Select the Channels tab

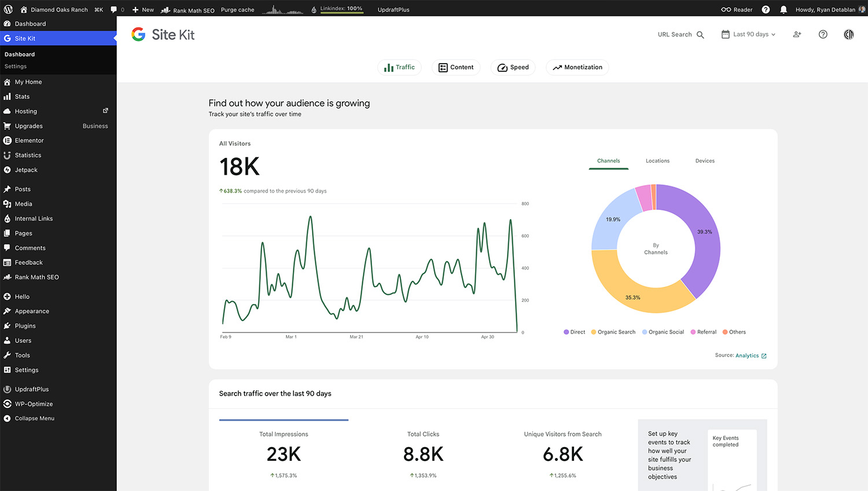(608, 161)
